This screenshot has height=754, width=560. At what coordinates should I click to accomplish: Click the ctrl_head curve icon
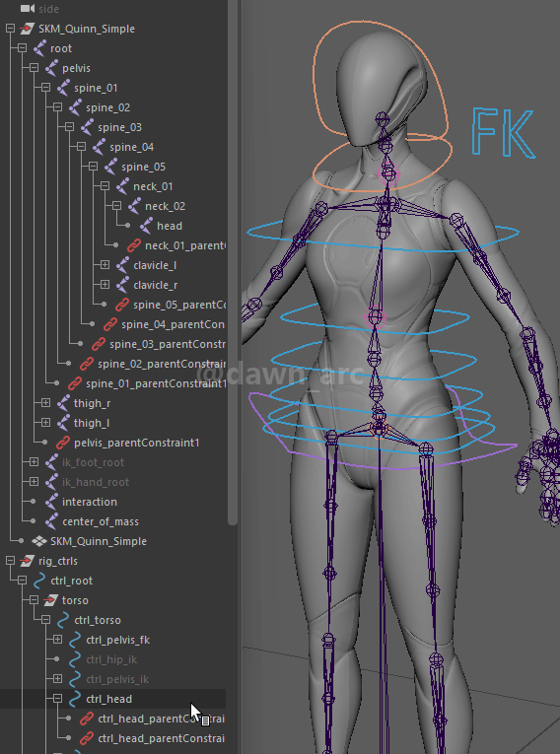click(x=75, y=699)
